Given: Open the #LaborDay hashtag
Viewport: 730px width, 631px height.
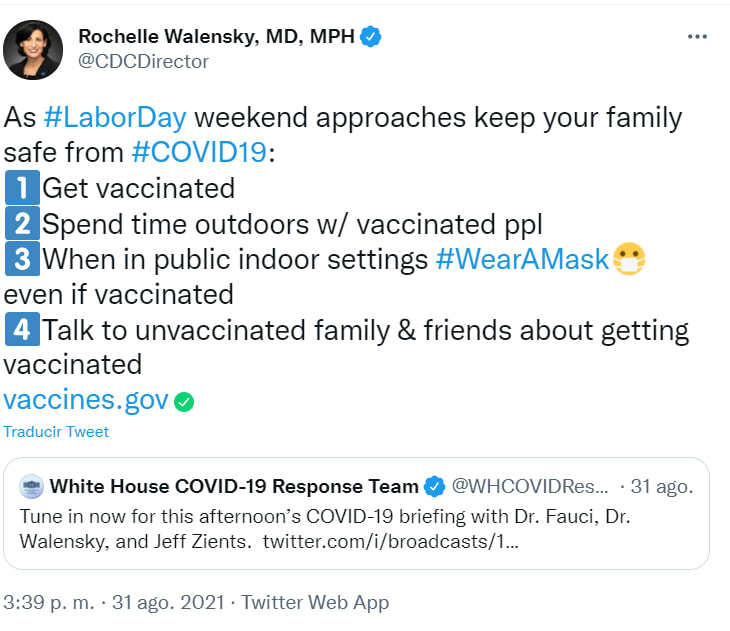Looking at the screenshot, I should 115,117.
